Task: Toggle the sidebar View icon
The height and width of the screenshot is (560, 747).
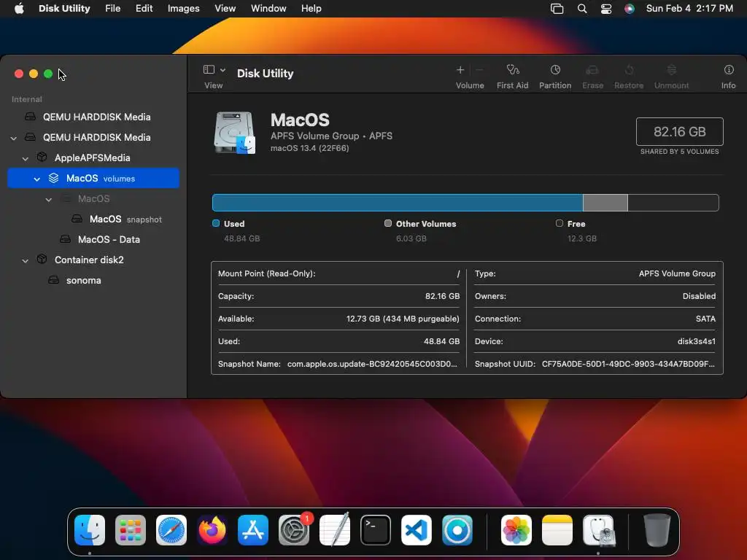Action: tap(209, 69)
